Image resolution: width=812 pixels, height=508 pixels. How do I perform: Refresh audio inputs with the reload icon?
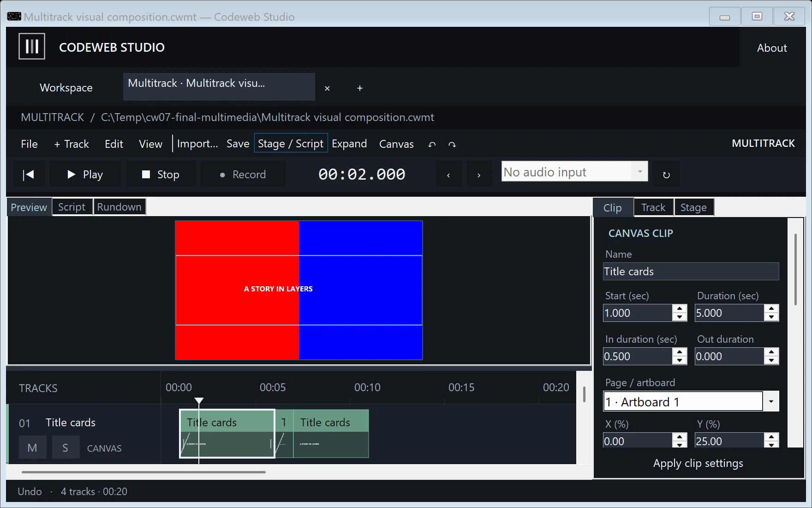coord(666,175)
